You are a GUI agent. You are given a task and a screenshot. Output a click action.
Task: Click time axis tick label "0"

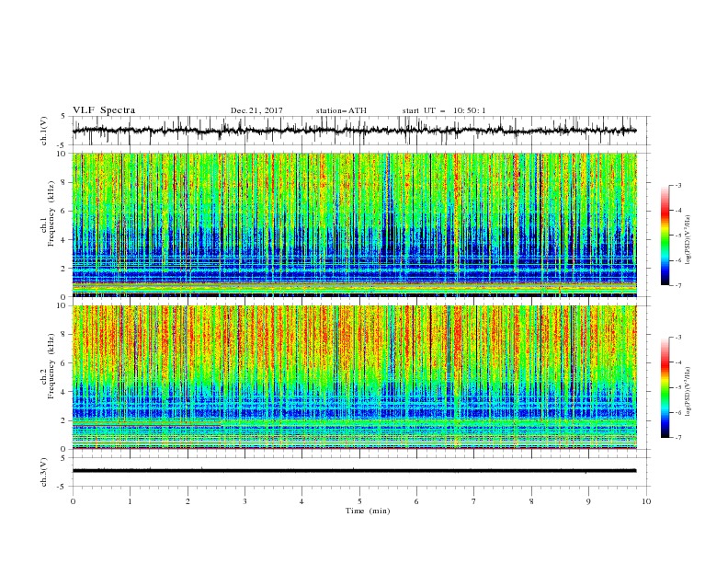(x=73, y=501)
